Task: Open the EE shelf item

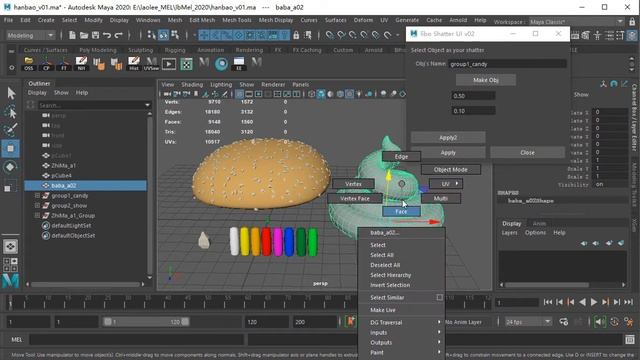Action: 239,64
